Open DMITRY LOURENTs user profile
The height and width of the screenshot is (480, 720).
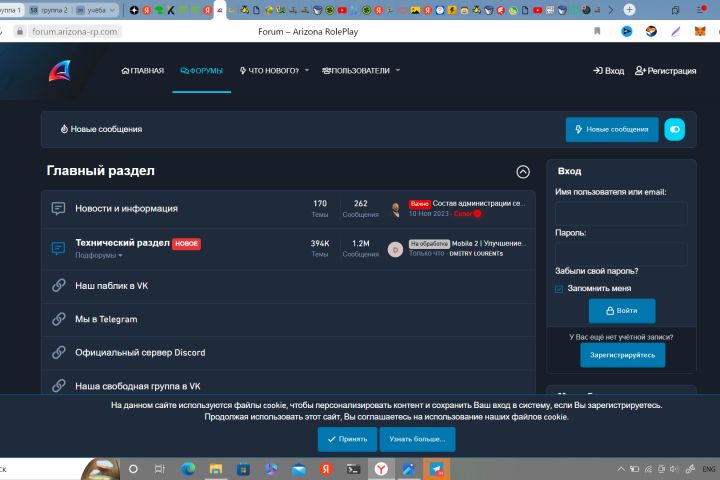(476, 254)
